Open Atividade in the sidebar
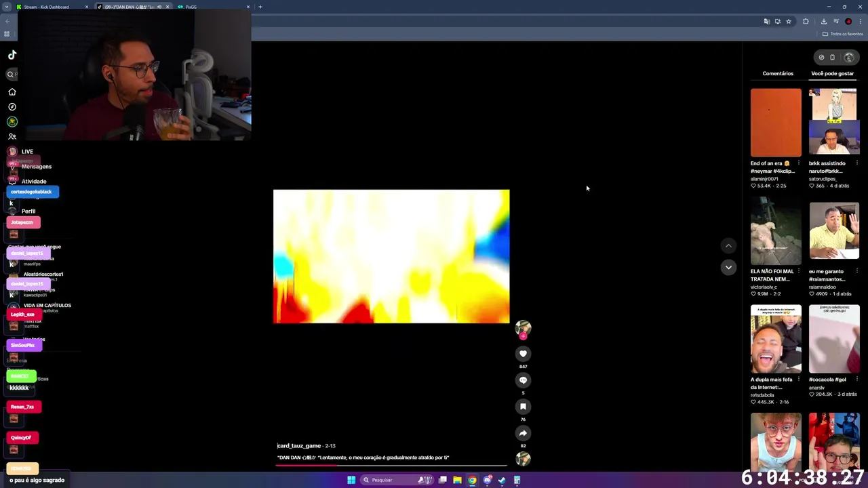 [34, 181]
